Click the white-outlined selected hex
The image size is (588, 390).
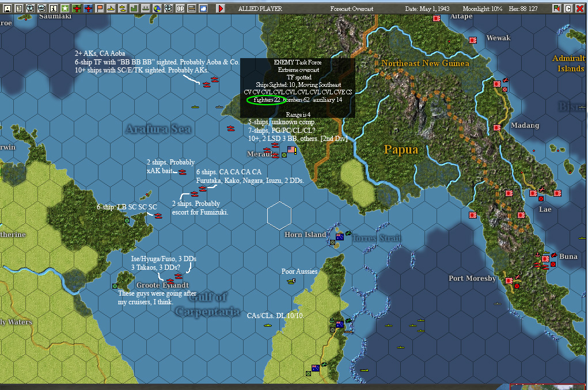[279, 215]
